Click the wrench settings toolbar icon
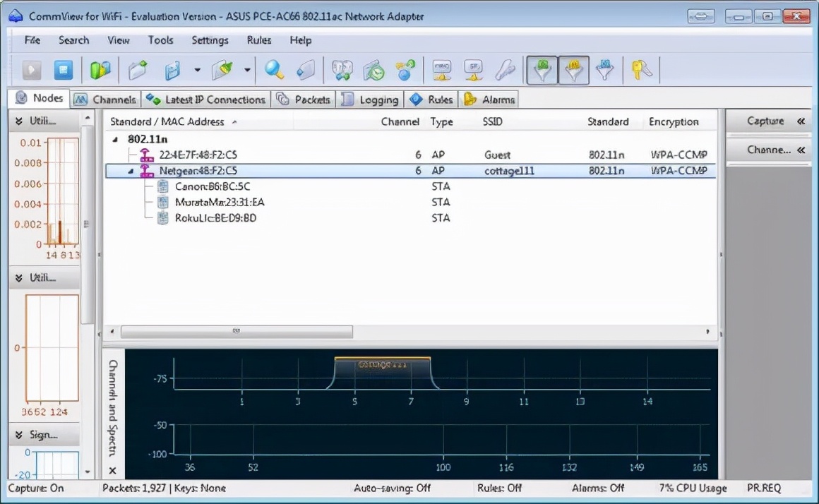 pos(504,69)
